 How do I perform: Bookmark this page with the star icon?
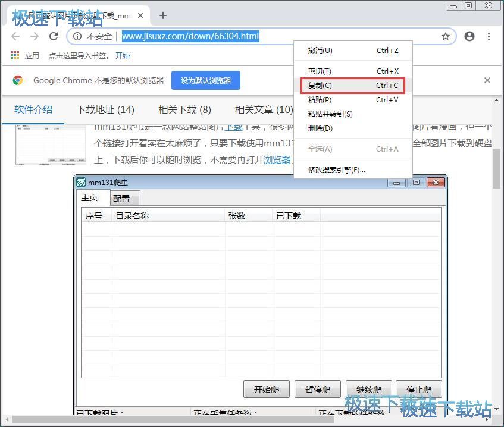(x=446, y=36)
